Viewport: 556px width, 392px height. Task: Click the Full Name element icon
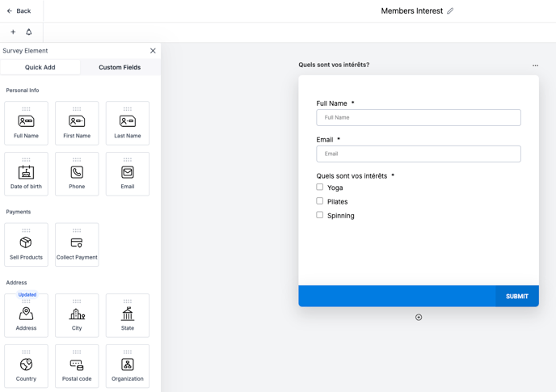26,121
